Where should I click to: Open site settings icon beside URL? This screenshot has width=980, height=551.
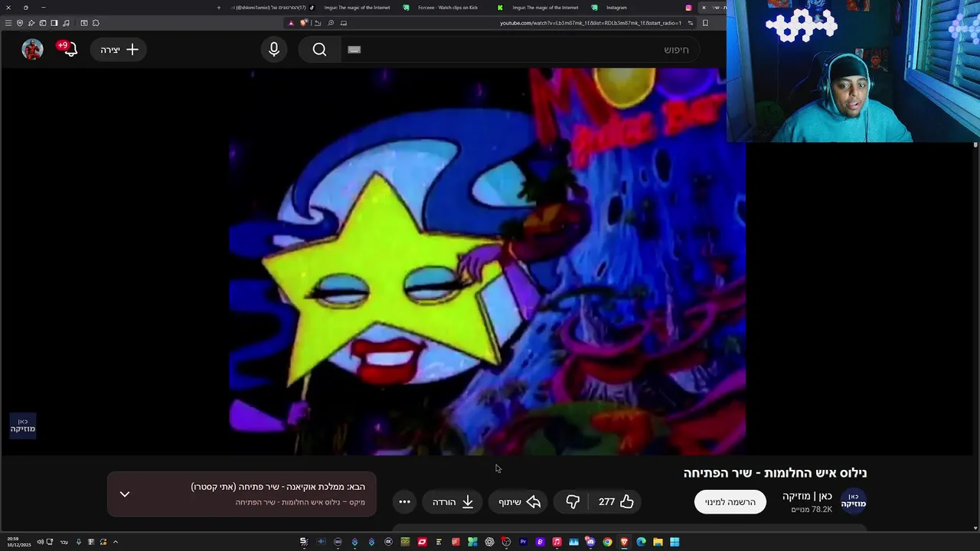(691, 23)
